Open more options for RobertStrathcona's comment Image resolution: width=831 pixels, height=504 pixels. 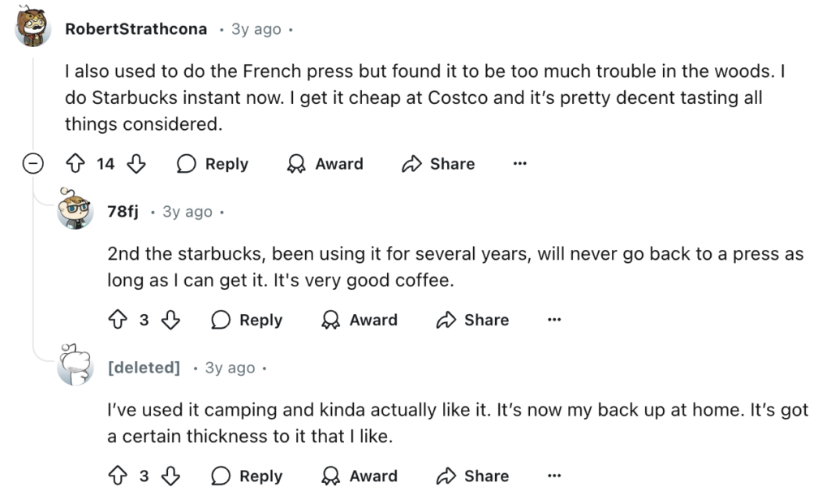(520, 163)
